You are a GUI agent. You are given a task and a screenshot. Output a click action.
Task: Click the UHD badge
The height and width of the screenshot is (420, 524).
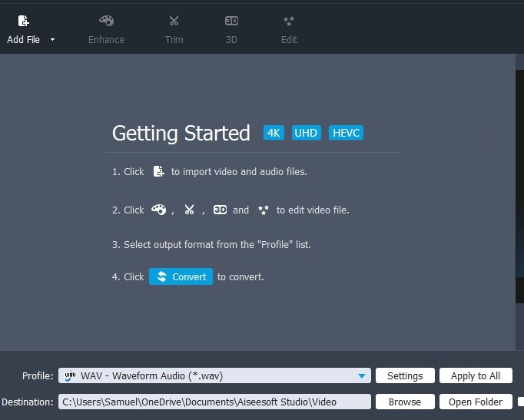(x=306, y=133)
